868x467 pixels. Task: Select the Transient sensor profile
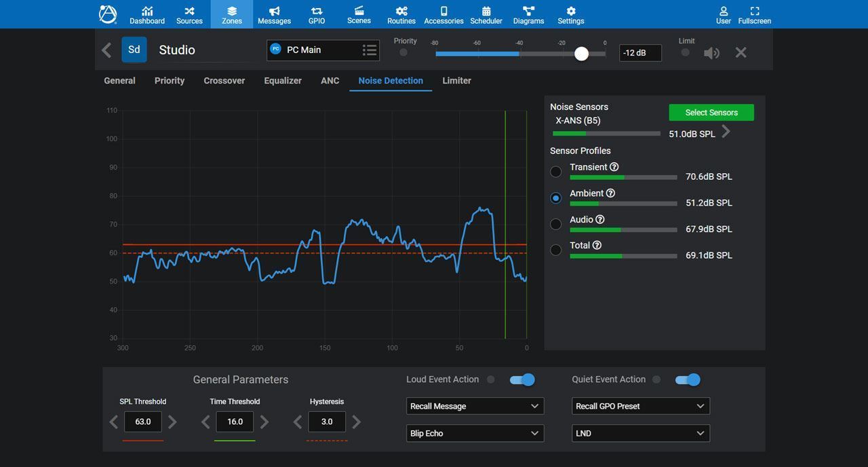pos(555,172)
